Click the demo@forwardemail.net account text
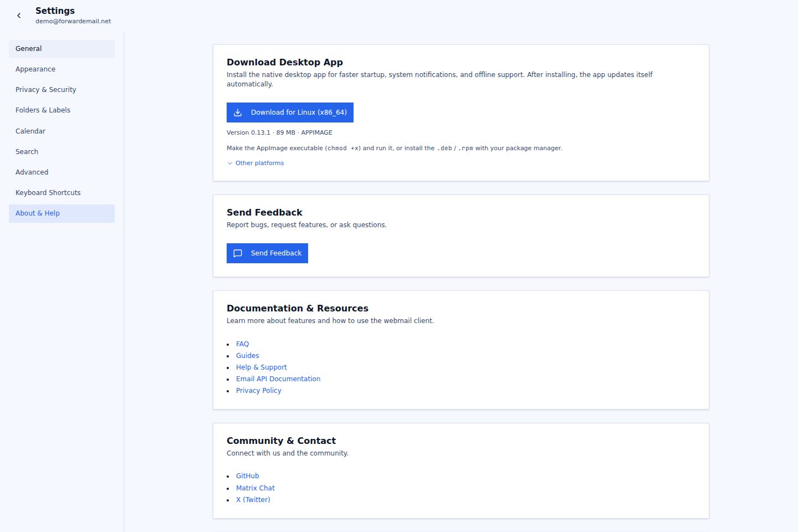798x532 pixels. point(73,21)
